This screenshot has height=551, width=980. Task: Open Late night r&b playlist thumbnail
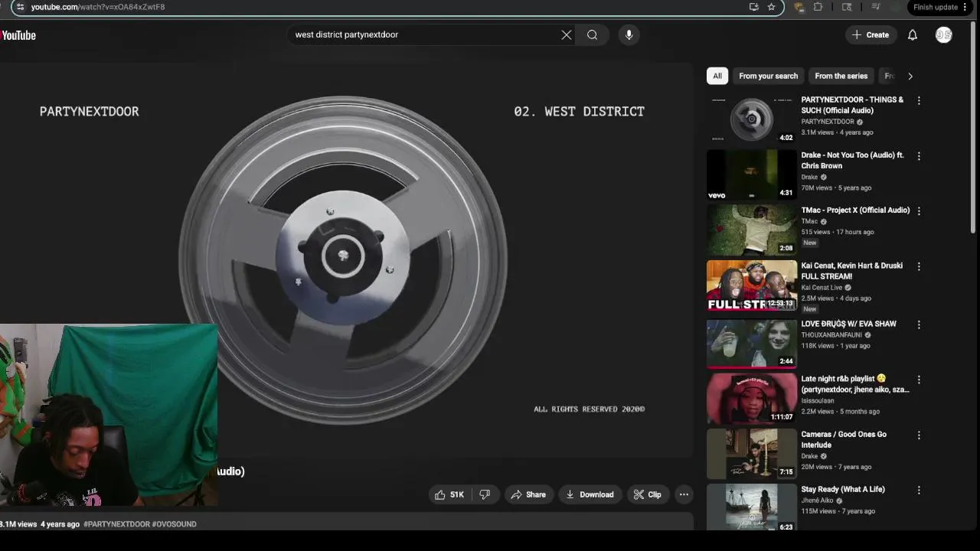click(752, 398)
